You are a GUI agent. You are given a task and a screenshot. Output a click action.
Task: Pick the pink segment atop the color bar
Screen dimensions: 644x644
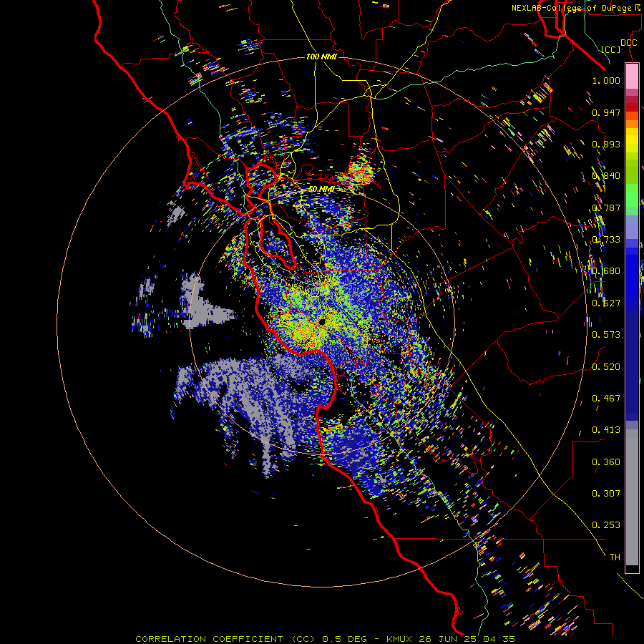[632, 77]
